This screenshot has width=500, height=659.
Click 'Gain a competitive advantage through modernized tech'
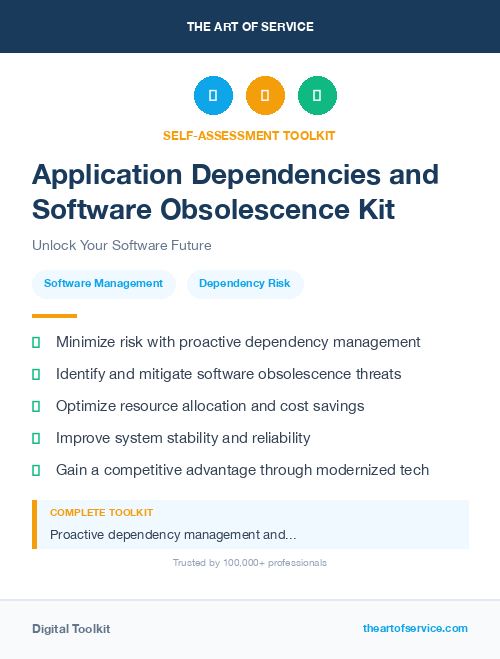pyautogui.click(x=242, y=470)
